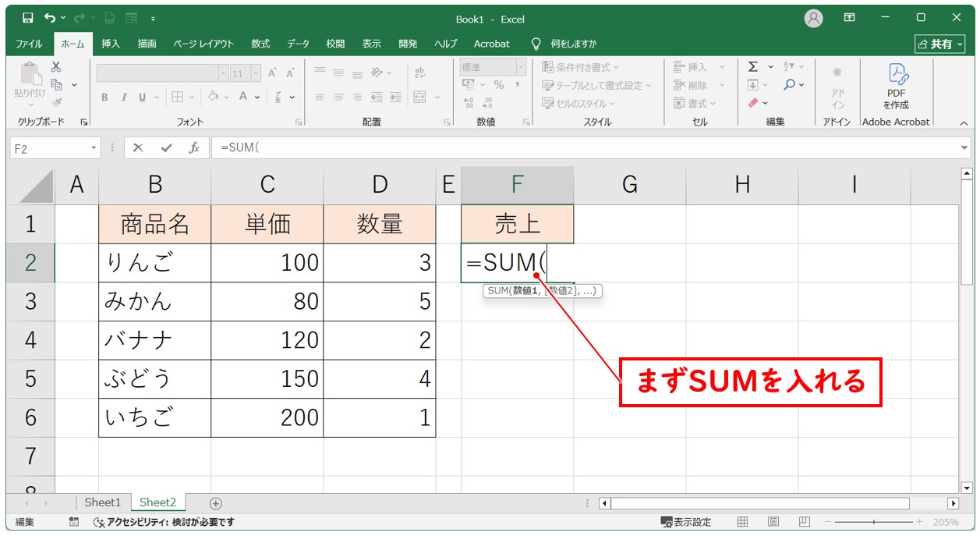Image resolution: width=980 pixels, height=536 pixels.
Task: Click the Clear eraser icon
Action: pos(753,103)
